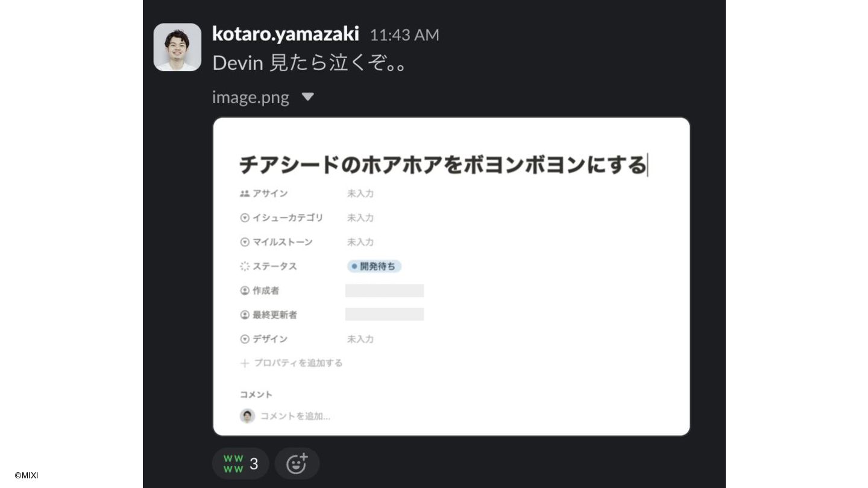Click the マイルストーン property icon

click(245, 242)
